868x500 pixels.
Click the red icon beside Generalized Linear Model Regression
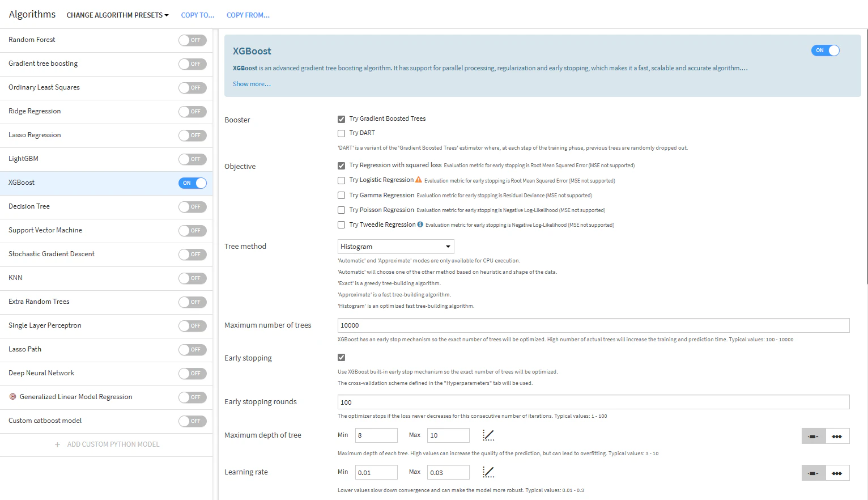(12, 397)
